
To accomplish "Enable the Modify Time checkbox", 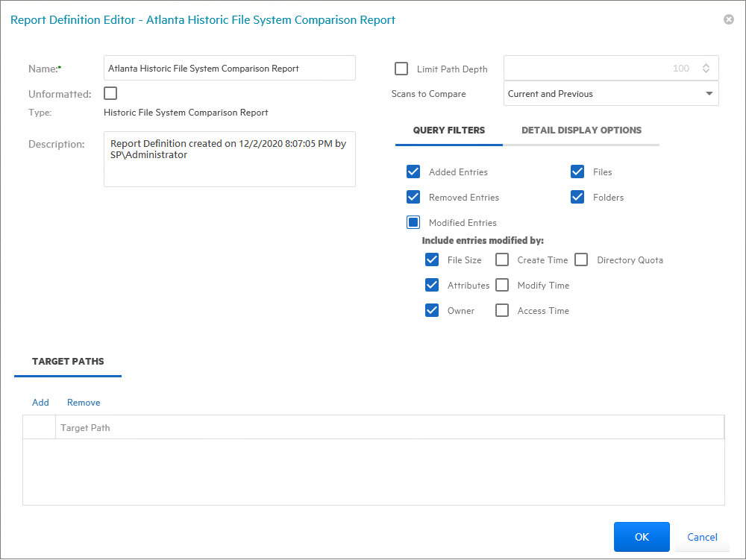I will 503,286.
